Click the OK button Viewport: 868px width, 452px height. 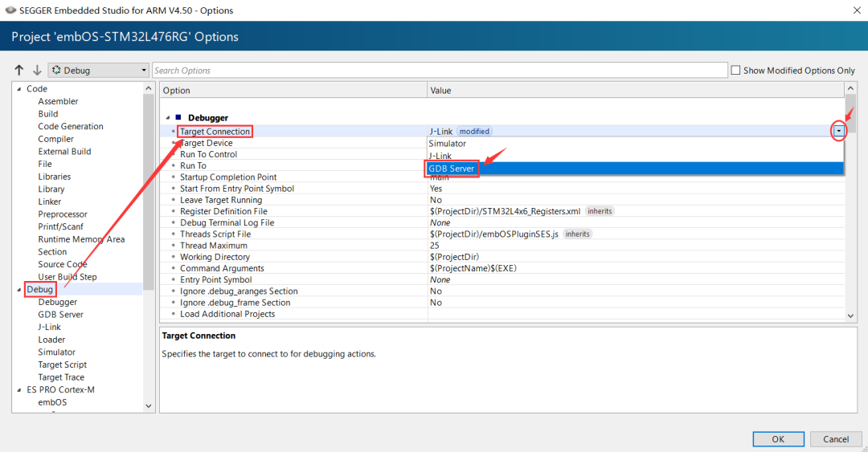[x=778, y=438]
